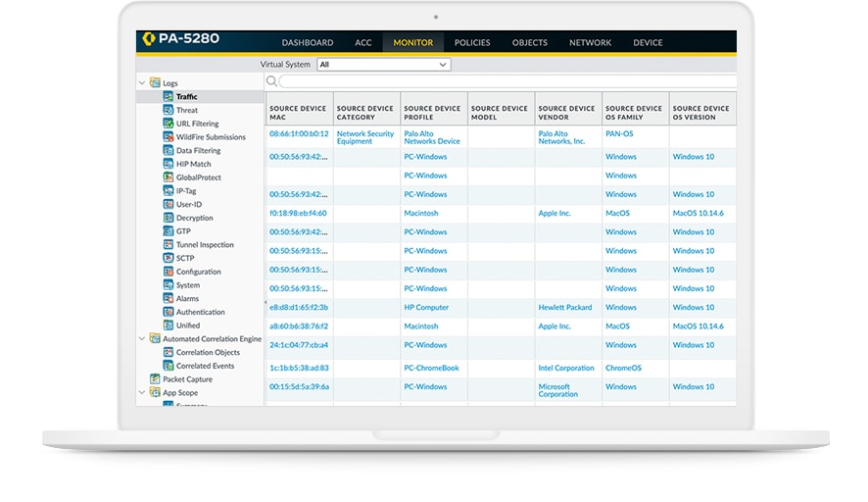The width and height of the screenshot is (868, 502).
Task: Click the Source Device MAC column header
Action: pyautogui.click(x=300, y=109)
